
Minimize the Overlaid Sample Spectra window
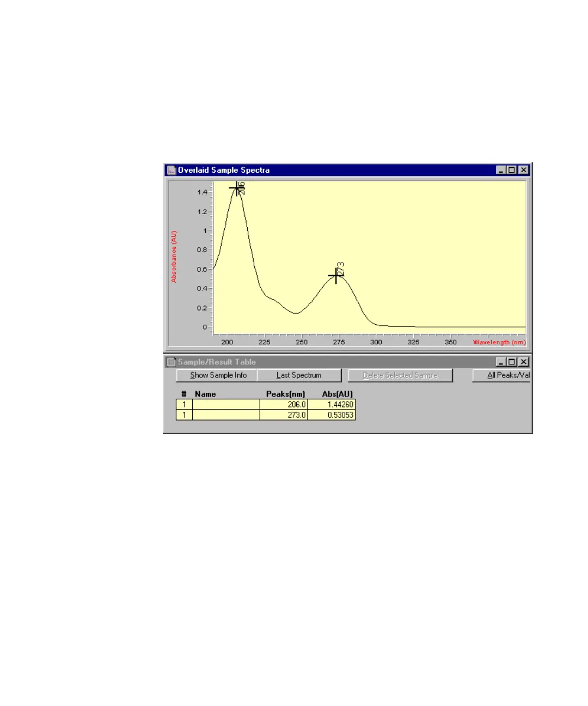(x=501, y=170)
